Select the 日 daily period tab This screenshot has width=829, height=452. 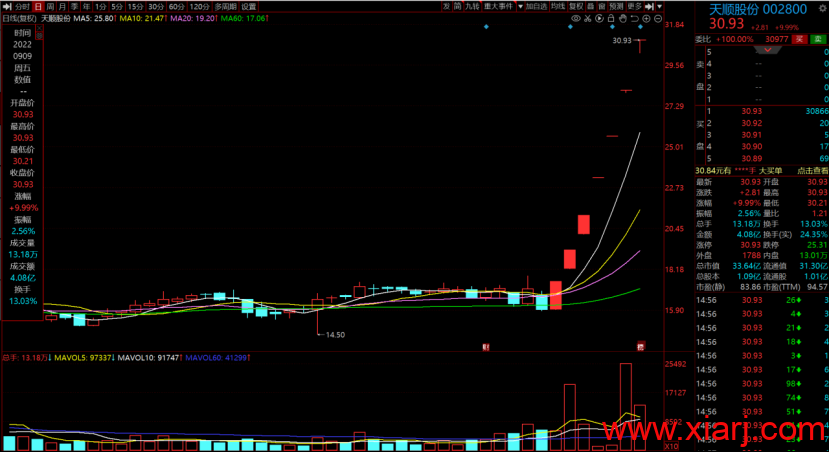click(38, 6)
